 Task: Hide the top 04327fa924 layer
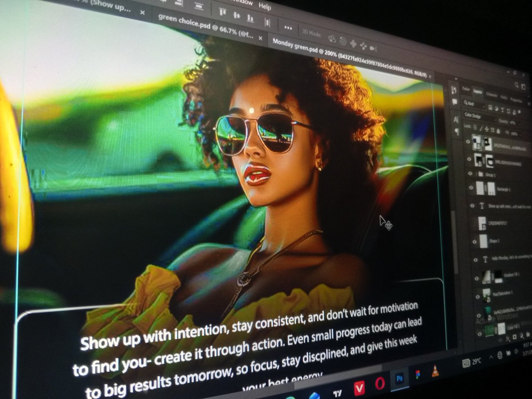[468, 141]
